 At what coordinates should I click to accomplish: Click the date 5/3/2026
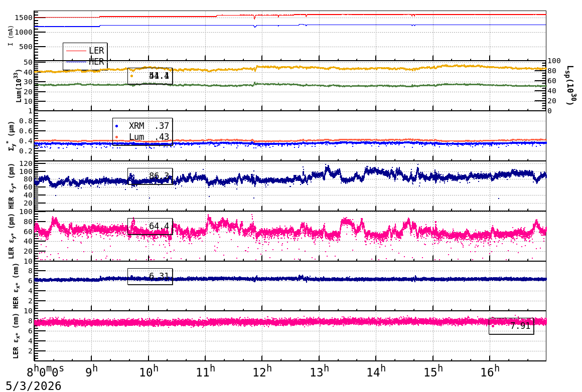tap(34, 386)
